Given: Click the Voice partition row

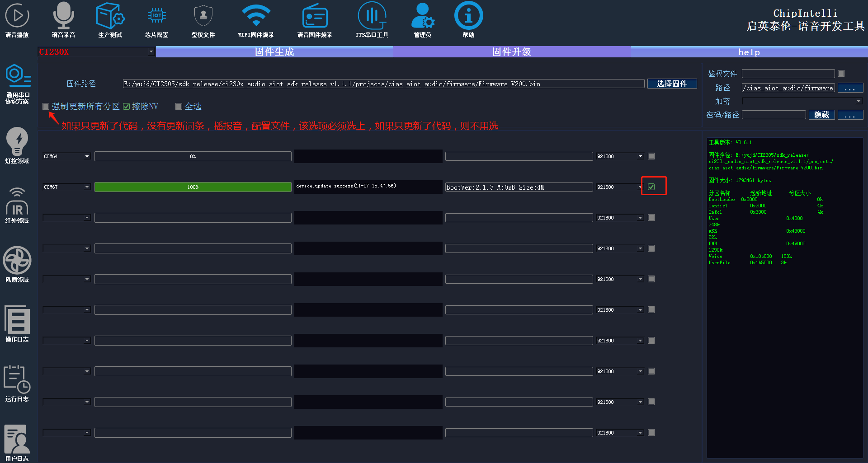Looking at the screenshot, I should [750, 256].
